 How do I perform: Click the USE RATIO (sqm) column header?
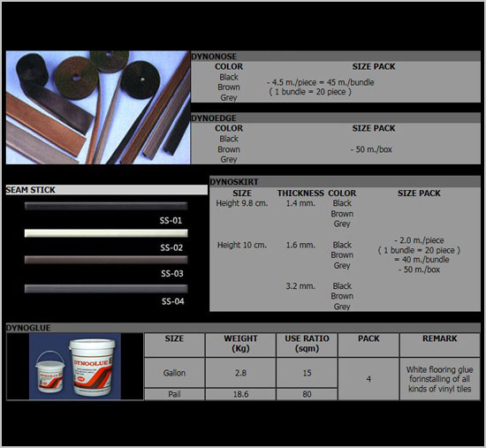(307, 345)
